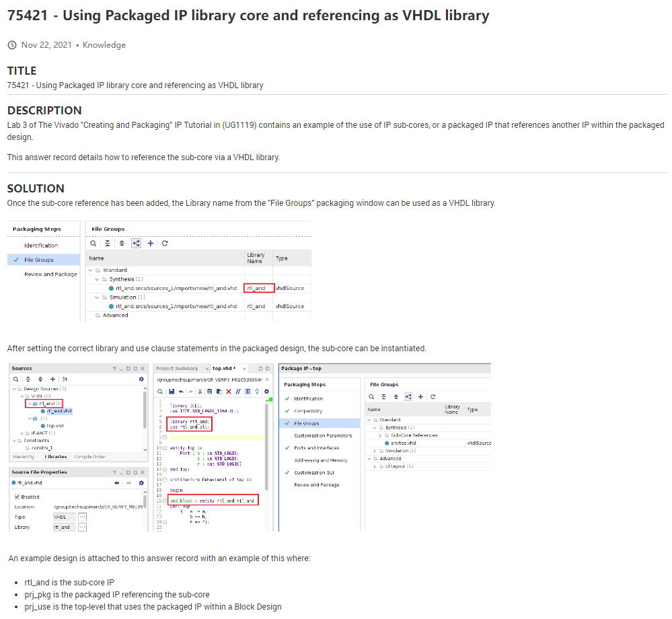Click the browse button next to the rtl_and Library field
The height and width of the screenshot is (619, 672).
pos(83,527)
